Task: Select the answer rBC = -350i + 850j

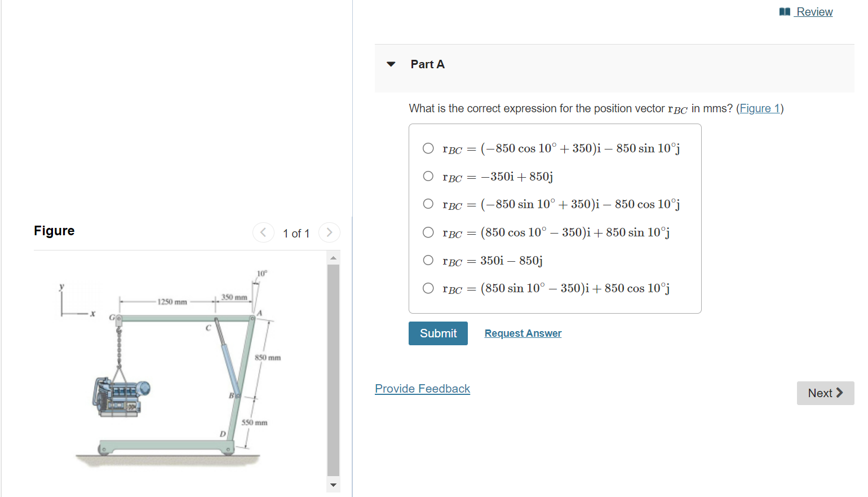Action: 428,176
